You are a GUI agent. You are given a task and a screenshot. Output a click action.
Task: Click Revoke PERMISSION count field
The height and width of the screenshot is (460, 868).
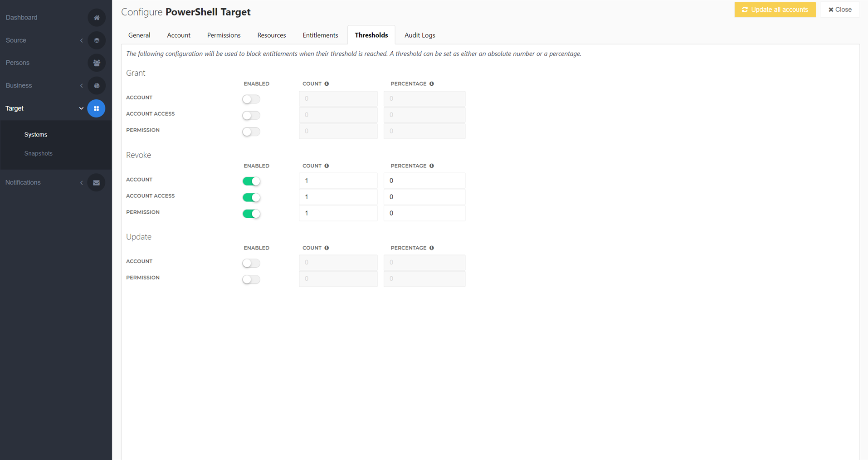pos(338,213)
